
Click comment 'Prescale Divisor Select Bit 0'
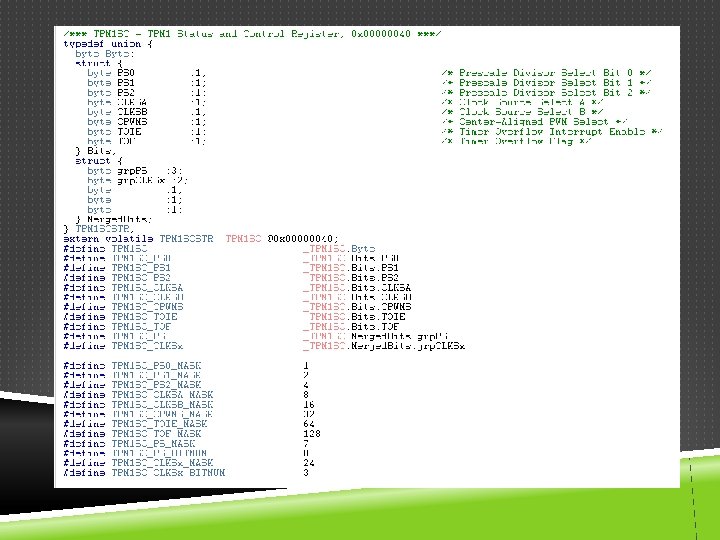[546, 73]
